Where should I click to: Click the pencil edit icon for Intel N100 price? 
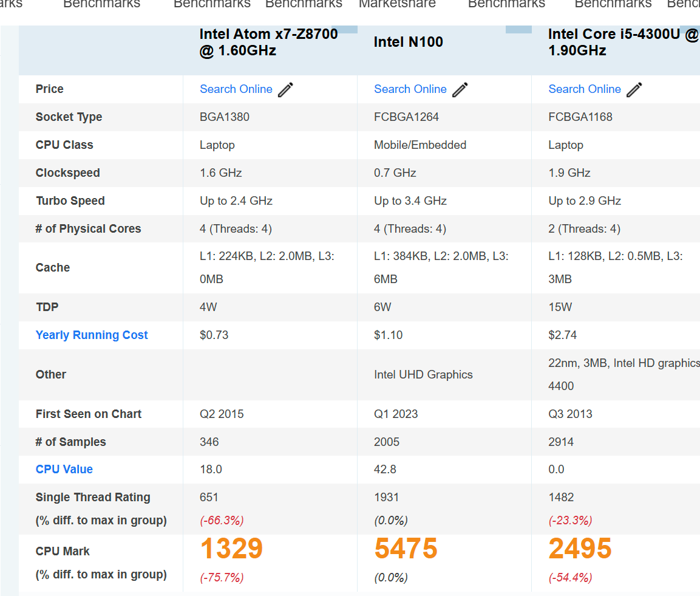[460, 89]
